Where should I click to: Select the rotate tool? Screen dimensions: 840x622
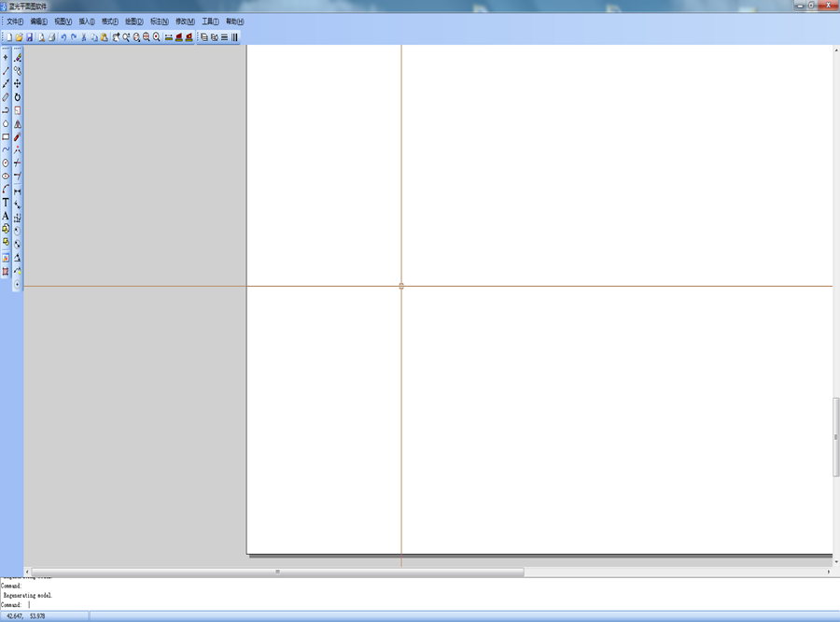point(18,97)
